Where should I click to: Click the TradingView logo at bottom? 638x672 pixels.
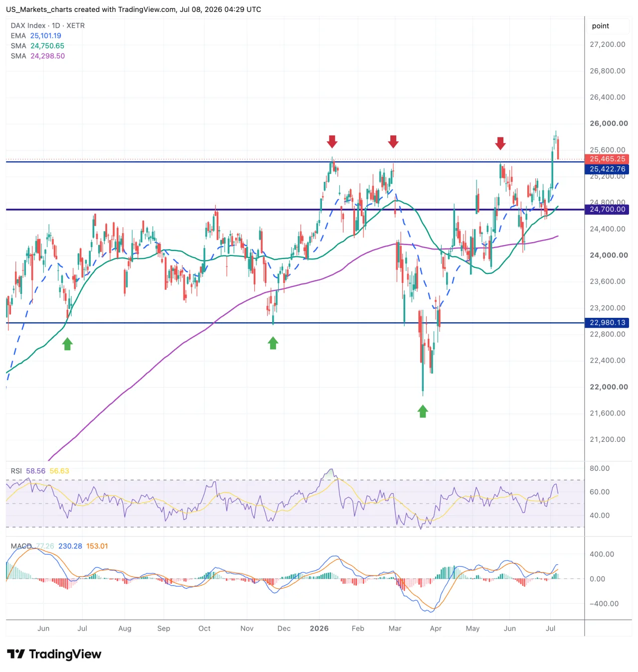click(54, 654)
